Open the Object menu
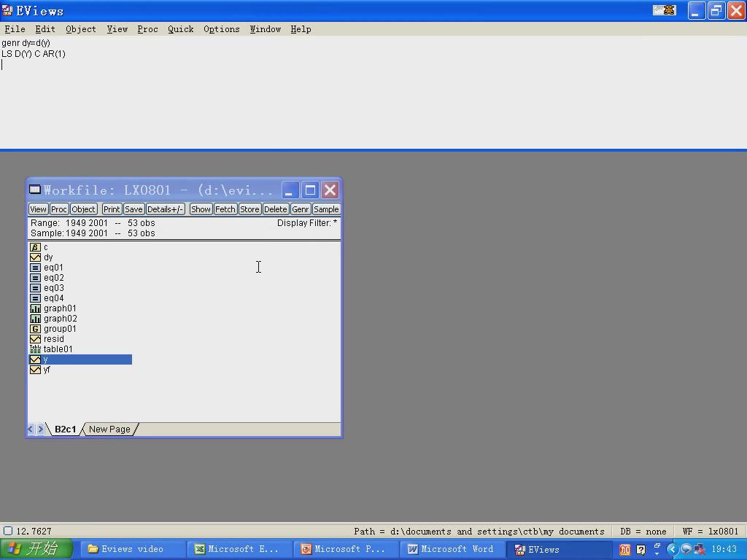 point(81,29)
